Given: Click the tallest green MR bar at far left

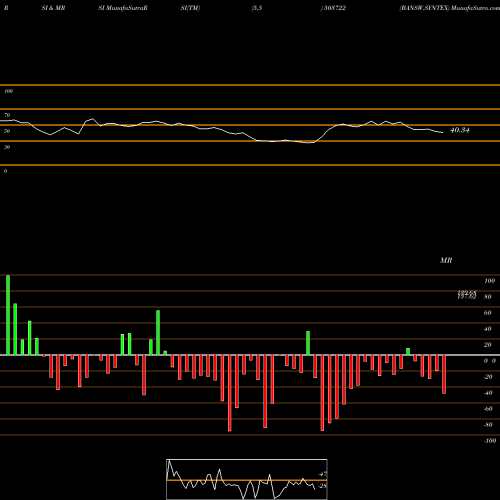Looking at the screenshot, I should tap(8, 315).
